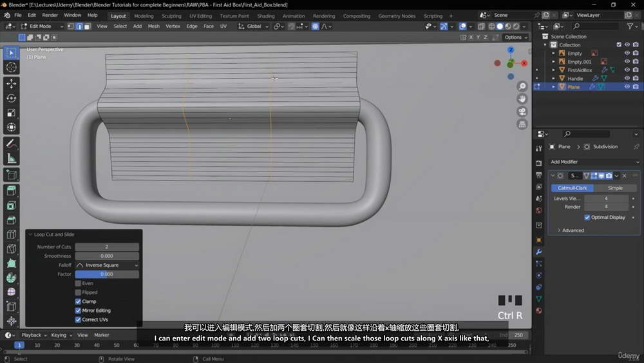
Task: Select the Select Box tool
Action: [11, 53]
